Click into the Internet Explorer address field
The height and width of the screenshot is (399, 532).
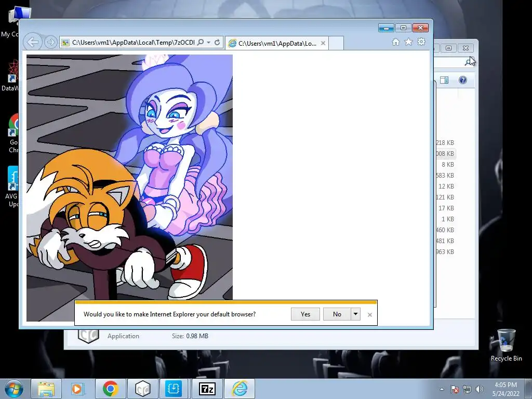(132, 43)
